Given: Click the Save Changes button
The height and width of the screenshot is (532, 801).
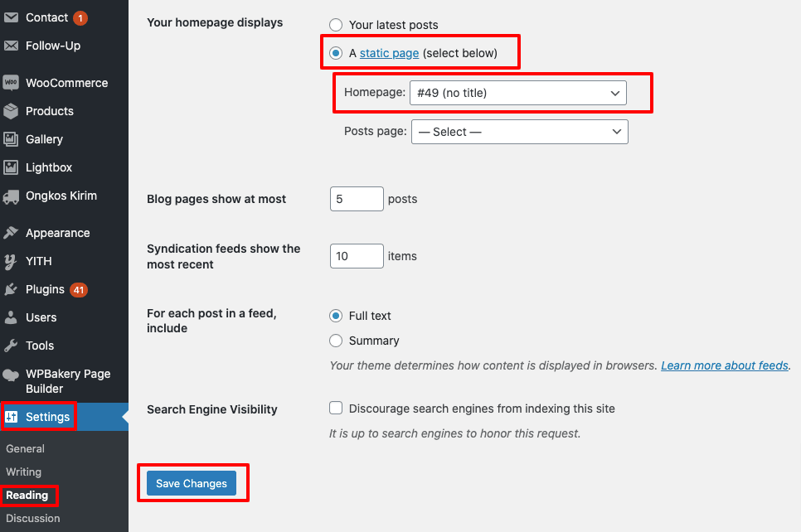Looking at the screenshot, I should (192, 484).
